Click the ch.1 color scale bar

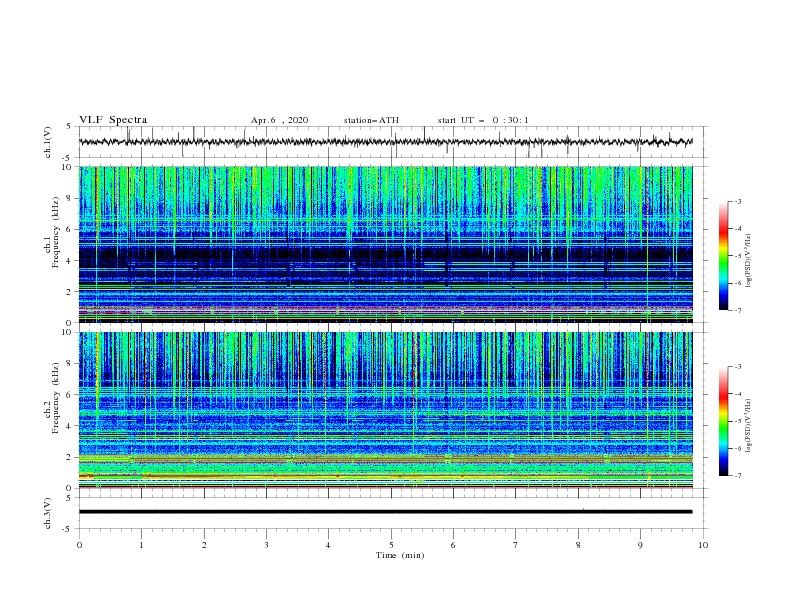click(724, 256)
